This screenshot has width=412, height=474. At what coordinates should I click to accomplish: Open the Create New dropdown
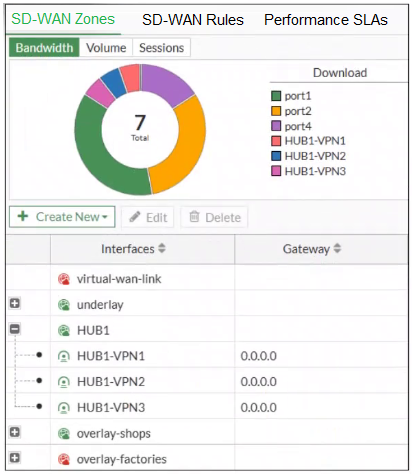(62, 217)
